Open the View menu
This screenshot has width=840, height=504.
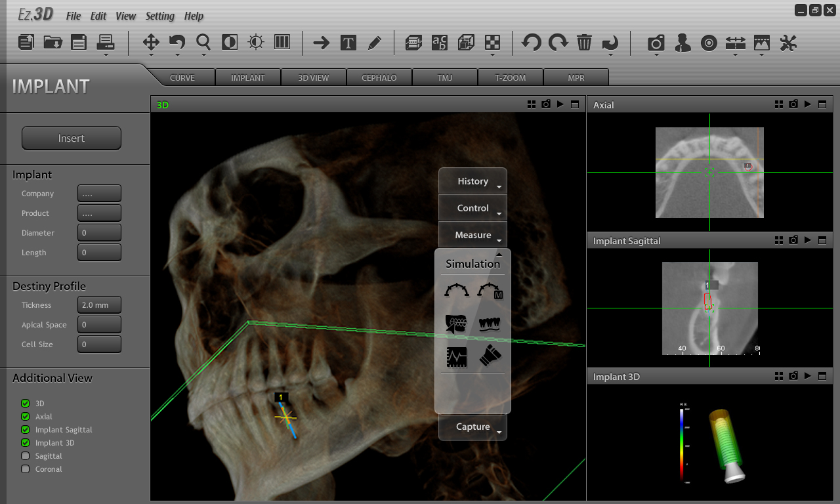pyautogui.click(x=125, y=16)
